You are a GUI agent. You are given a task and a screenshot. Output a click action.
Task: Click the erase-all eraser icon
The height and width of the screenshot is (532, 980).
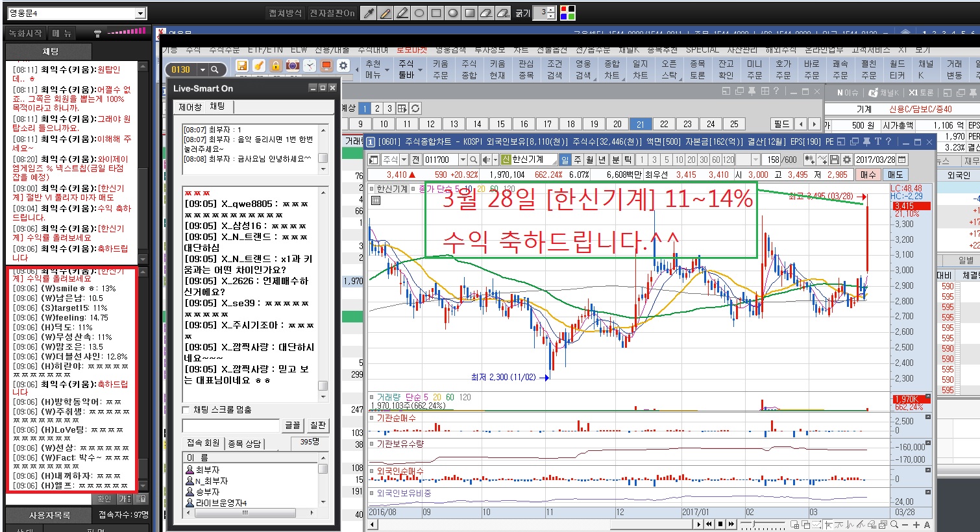(x=504, y=13)
